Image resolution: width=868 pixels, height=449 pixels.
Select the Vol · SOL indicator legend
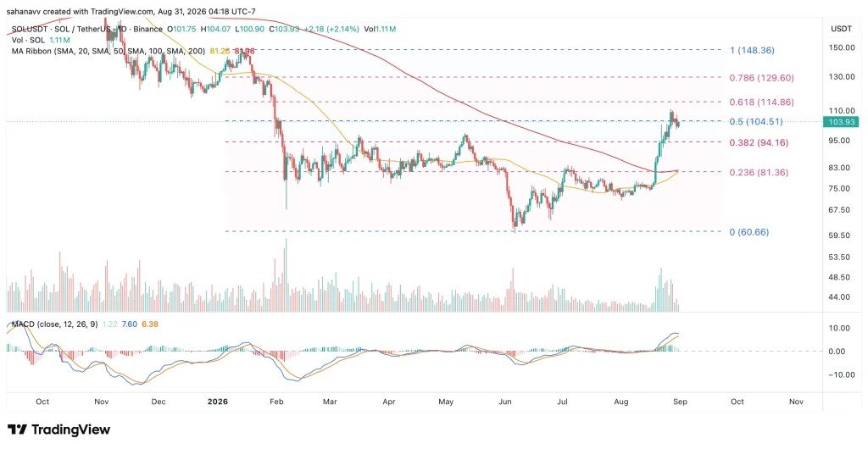click(27, 40)
